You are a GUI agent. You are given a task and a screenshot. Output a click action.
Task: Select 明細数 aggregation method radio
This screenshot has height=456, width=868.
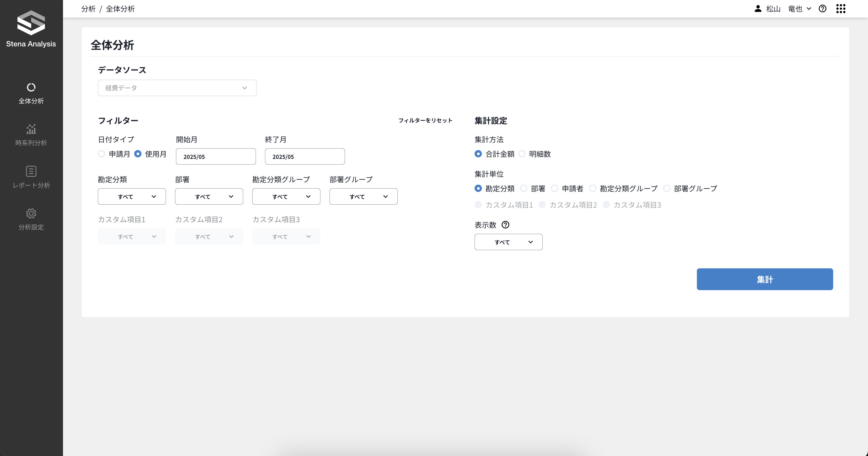522,154
